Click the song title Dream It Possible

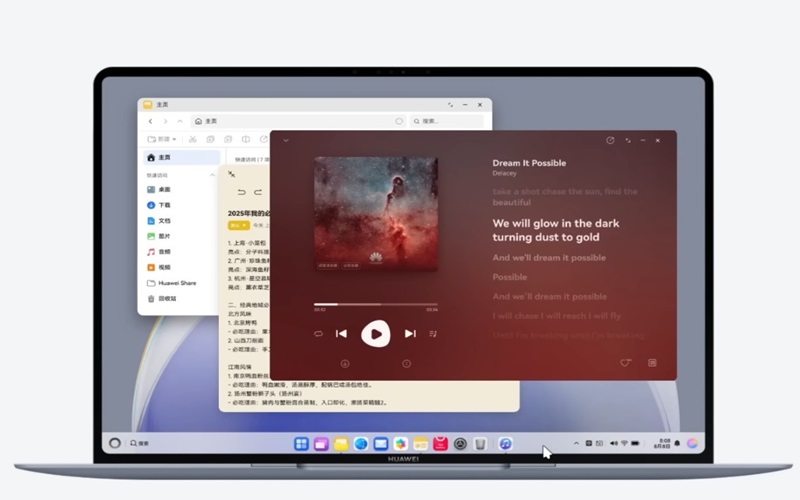(529, 163)
